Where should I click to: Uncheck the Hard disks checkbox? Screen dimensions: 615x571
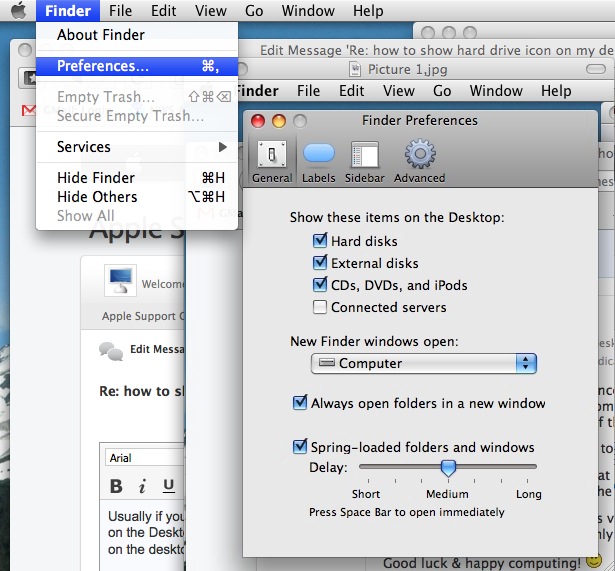[320, 241]
